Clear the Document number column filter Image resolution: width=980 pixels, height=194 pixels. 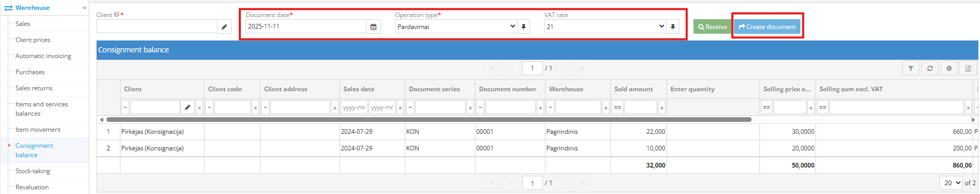click(540, 108)
